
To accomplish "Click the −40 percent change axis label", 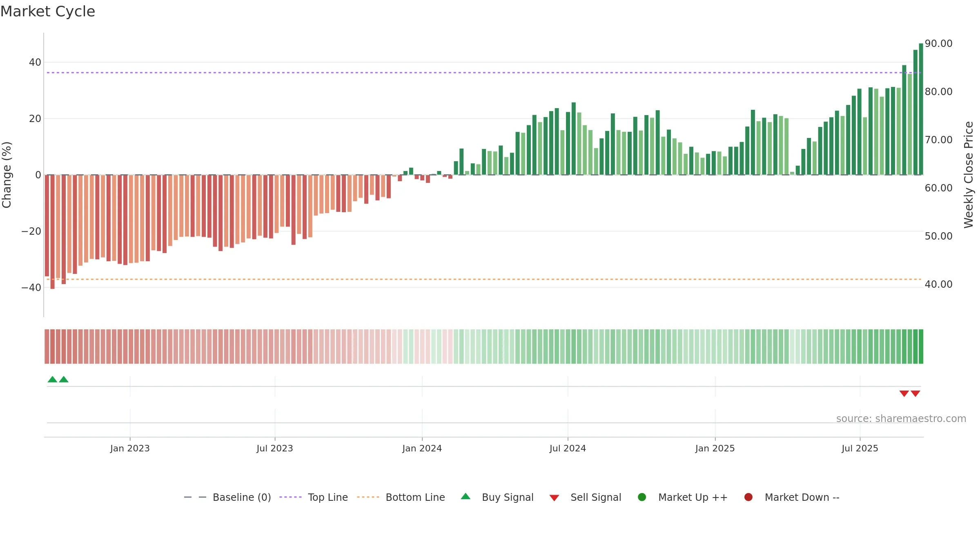I will point(31,287).
